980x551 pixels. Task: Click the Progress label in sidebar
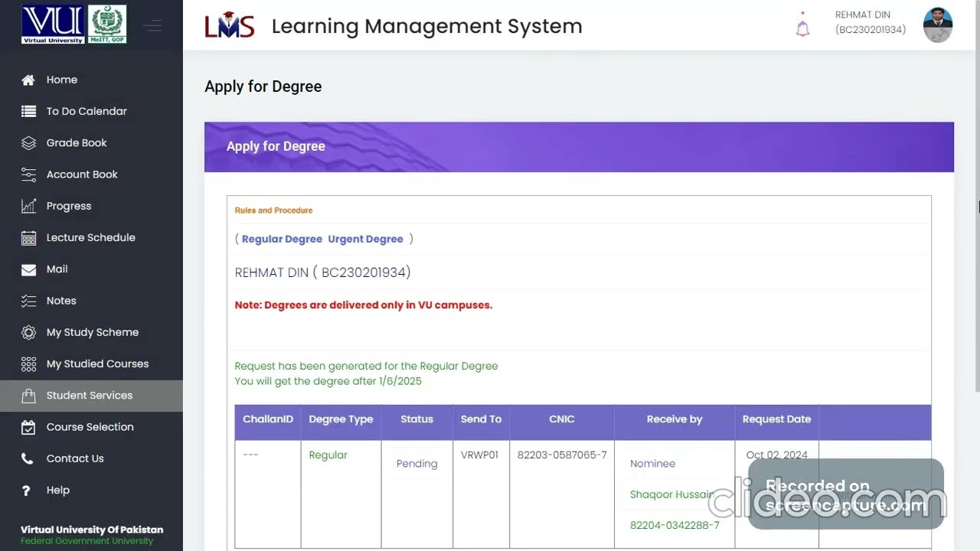tap(69, 206)
